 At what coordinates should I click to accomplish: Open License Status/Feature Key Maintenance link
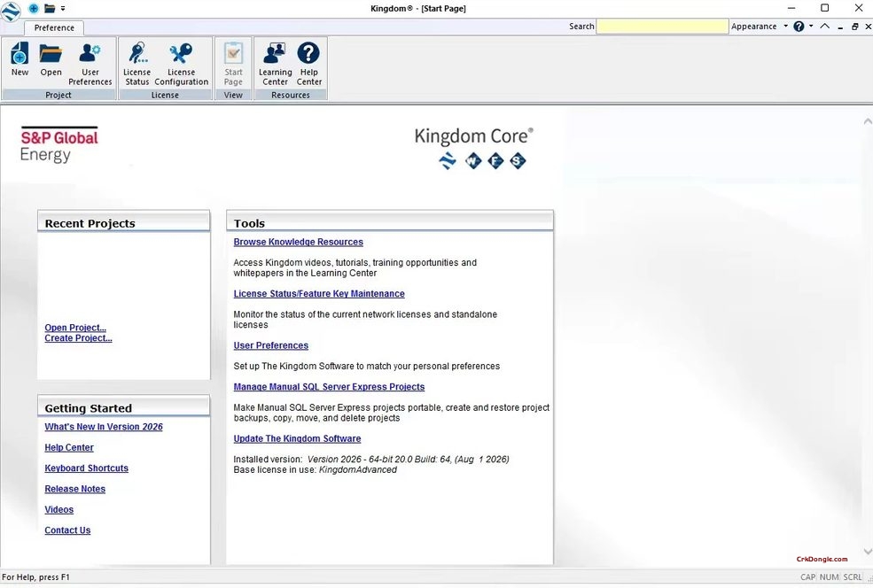click(319, 294)
